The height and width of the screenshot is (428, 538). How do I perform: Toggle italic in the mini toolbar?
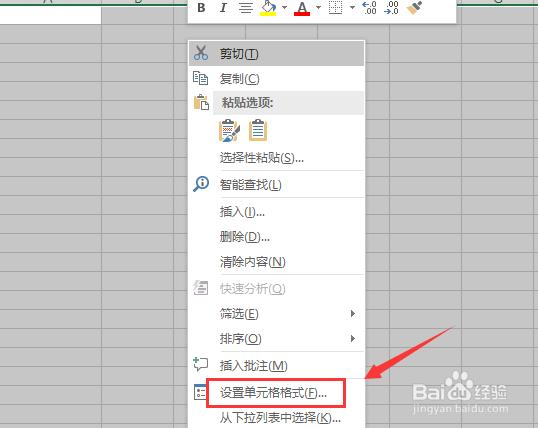223,8
